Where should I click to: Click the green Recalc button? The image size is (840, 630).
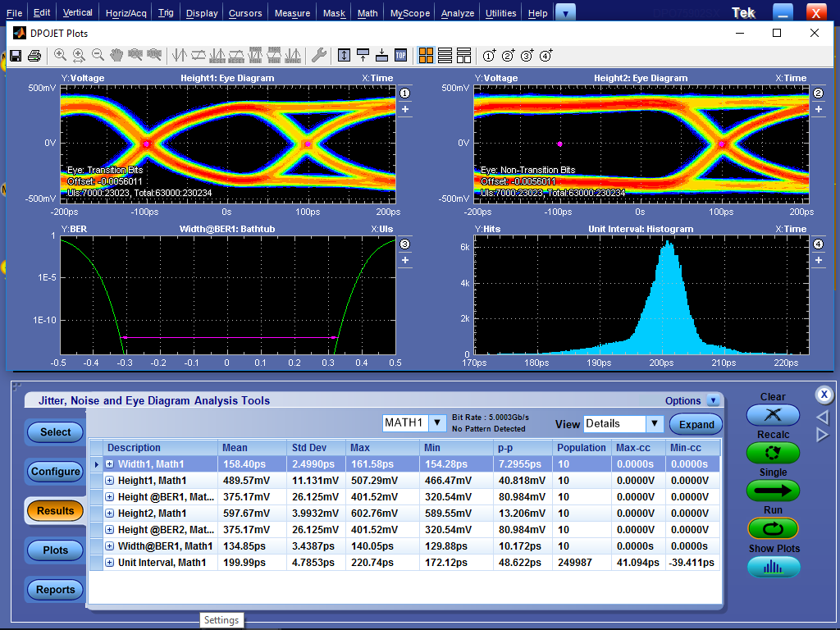pyautogui.click(x=773, y=453)
